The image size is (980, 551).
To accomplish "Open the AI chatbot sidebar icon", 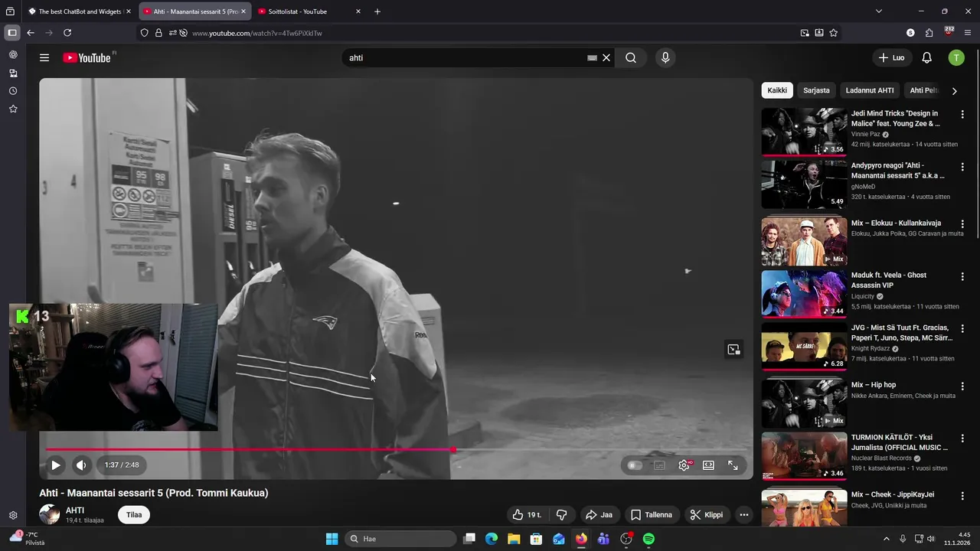I will [13, 55].
